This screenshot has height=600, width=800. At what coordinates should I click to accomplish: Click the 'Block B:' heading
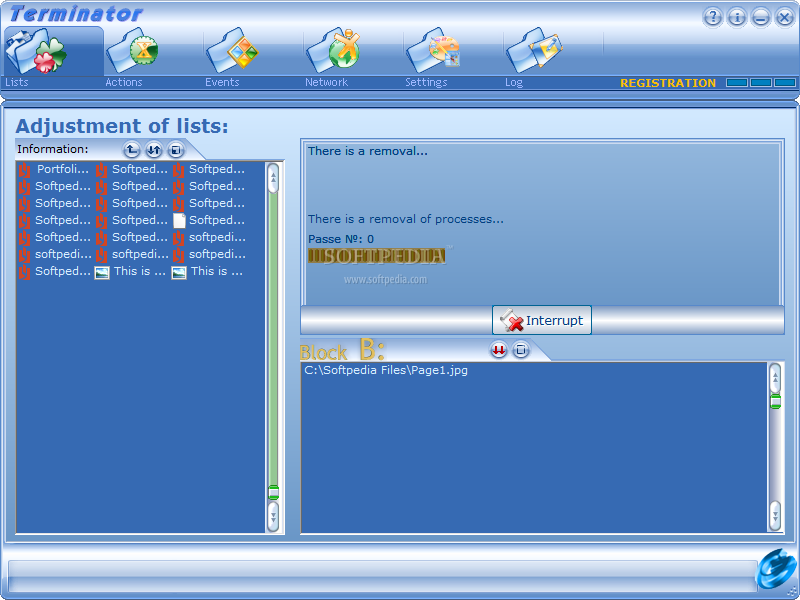342,351
